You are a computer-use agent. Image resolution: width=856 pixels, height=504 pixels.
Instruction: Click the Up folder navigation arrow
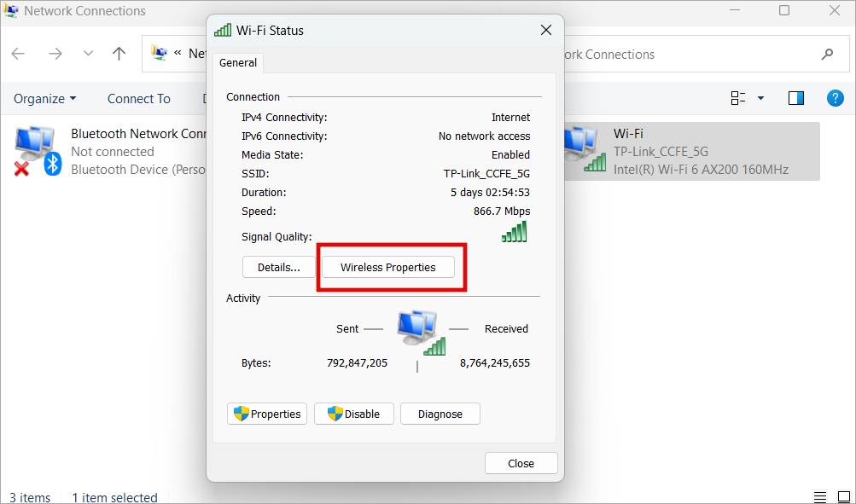(x=119, y=53)
